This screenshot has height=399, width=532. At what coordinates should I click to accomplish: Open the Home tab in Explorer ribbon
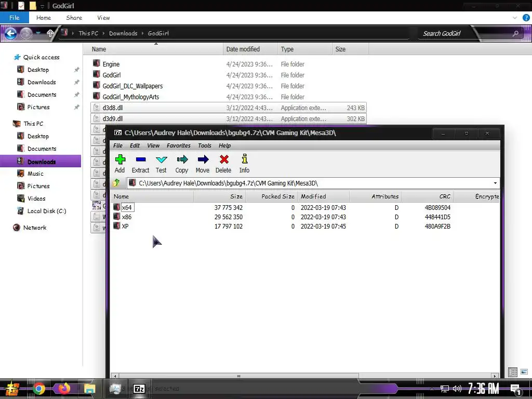(44, 18)
